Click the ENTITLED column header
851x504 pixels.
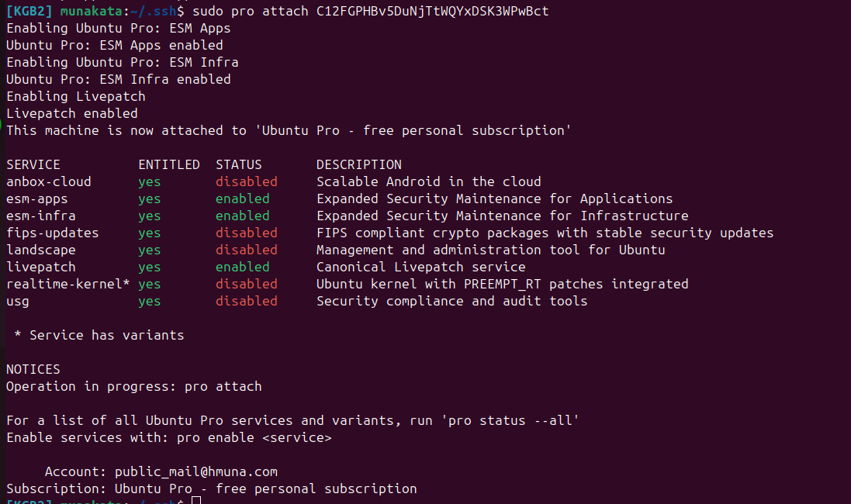pos(169,164)
